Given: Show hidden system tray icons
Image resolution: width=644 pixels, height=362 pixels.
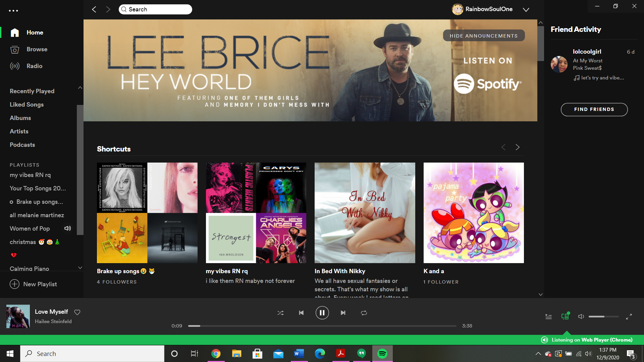Looking at the screenshot, I should 538,354.
